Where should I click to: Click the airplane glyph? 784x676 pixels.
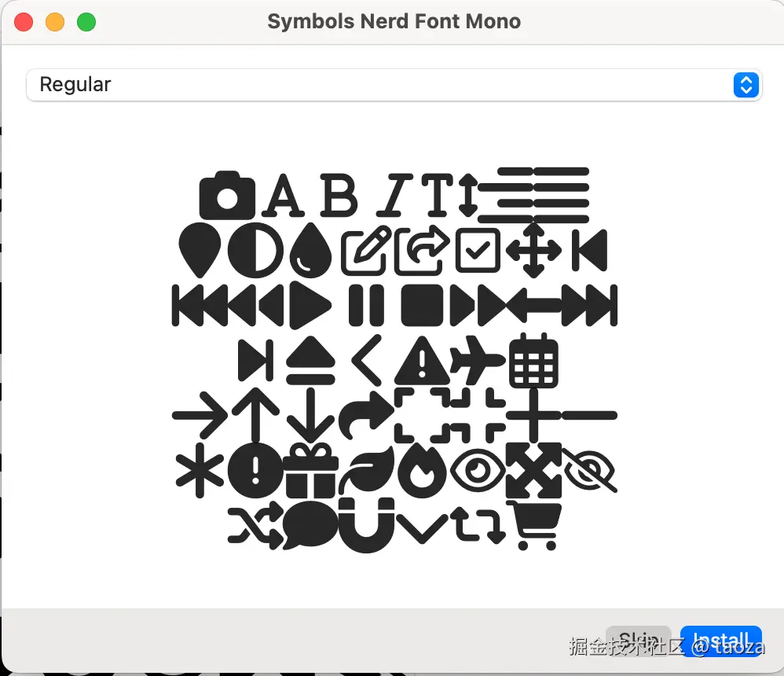click(x=478, y=360)
